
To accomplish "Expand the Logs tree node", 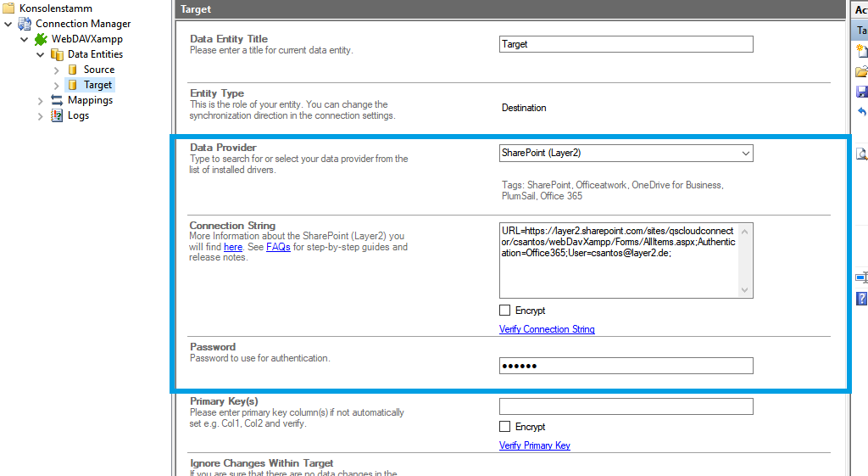I will tap(41, 115).
